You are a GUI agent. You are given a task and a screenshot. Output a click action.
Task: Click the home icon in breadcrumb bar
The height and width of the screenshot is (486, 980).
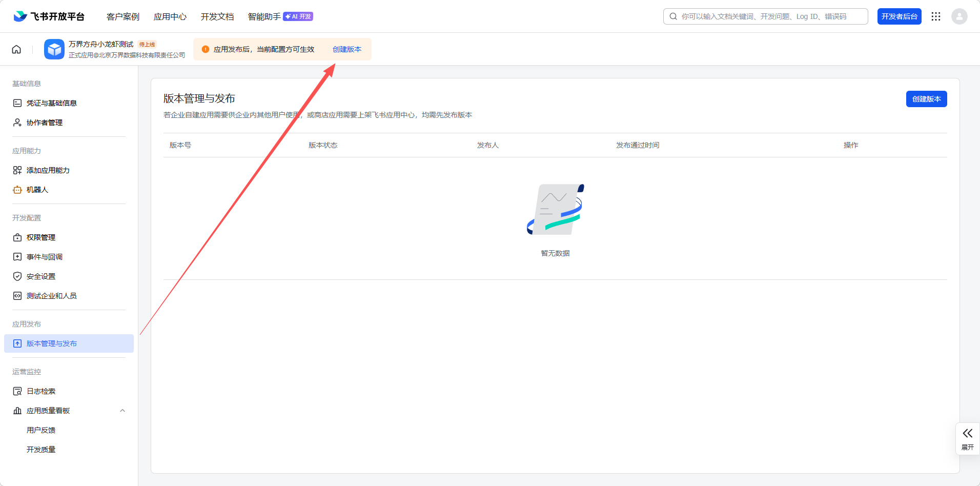[x=16, y=49]
